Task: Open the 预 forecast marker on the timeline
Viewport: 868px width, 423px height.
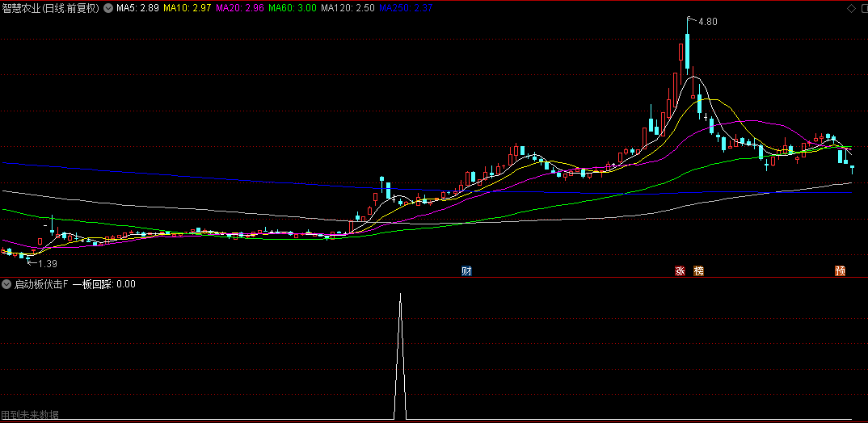Action: pos(840,271)
